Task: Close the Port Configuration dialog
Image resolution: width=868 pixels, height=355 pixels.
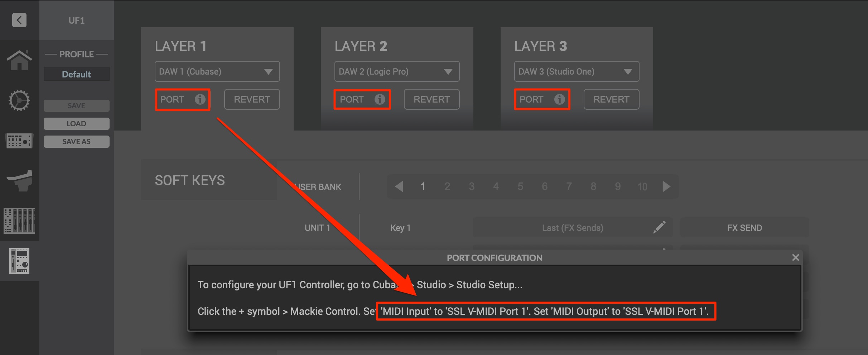Action: (x=795, y=257)
